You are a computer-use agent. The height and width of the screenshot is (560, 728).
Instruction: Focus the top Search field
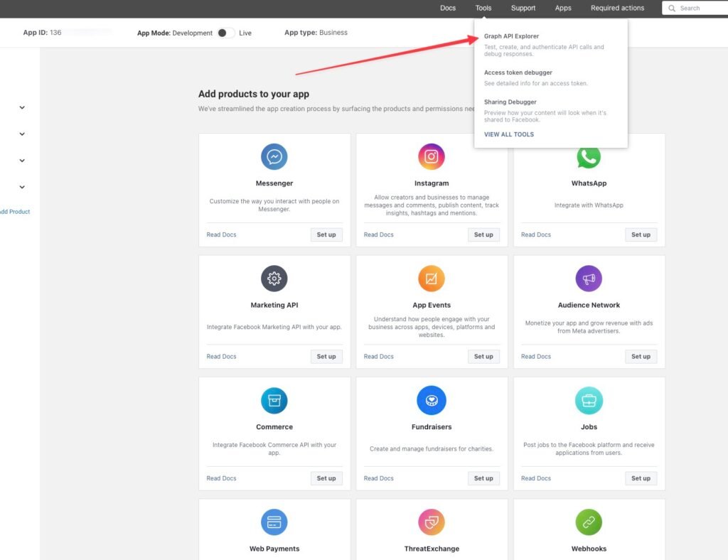tap(695, 8)
